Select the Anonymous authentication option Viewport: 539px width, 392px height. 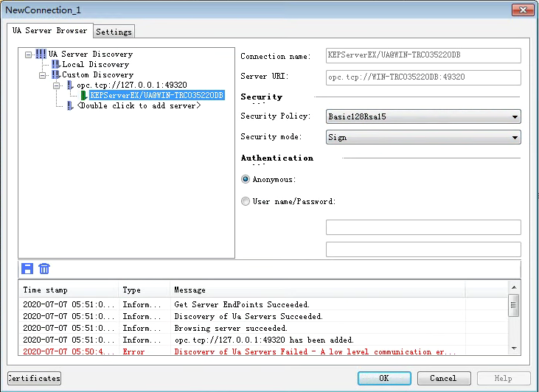coord(246,179)
